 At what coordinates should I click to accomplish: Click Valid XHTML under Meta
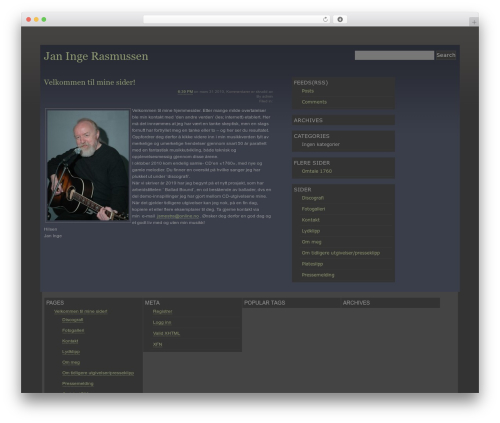coord(166,333)
